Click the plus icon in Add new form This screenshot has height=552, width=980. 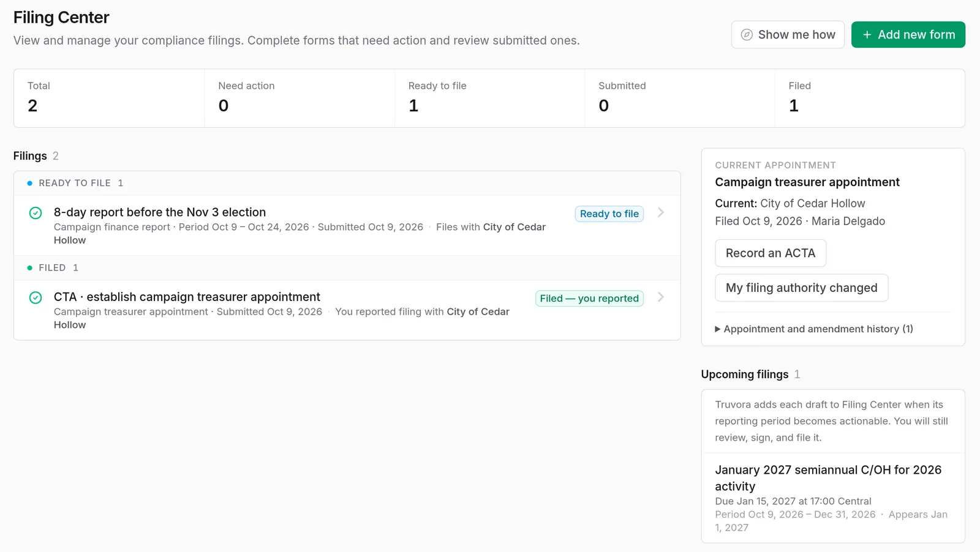click(867, 35)
